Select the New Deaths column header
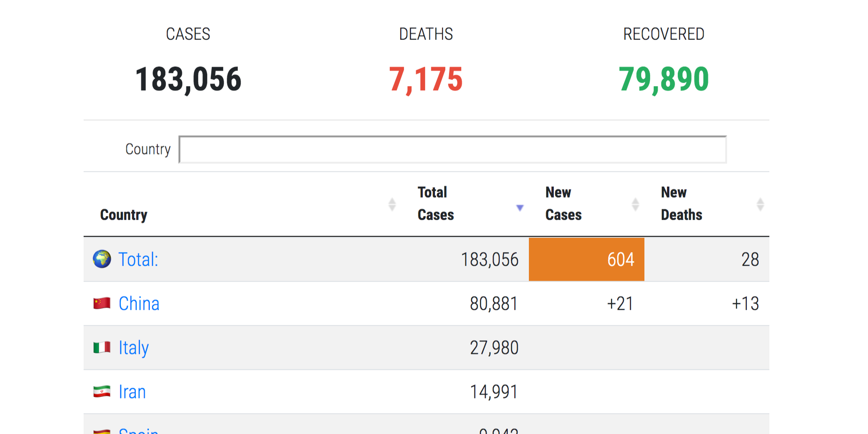 (681, 203)
